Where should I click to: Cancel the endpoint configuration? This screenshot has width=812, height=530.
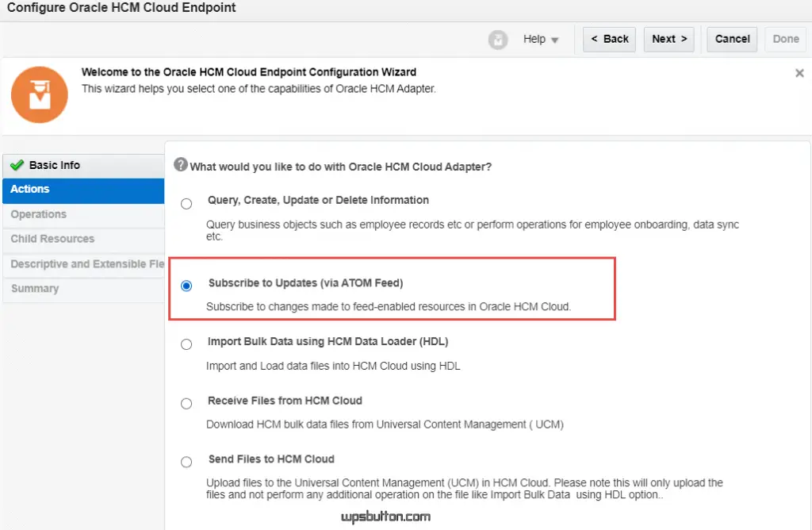732,40
